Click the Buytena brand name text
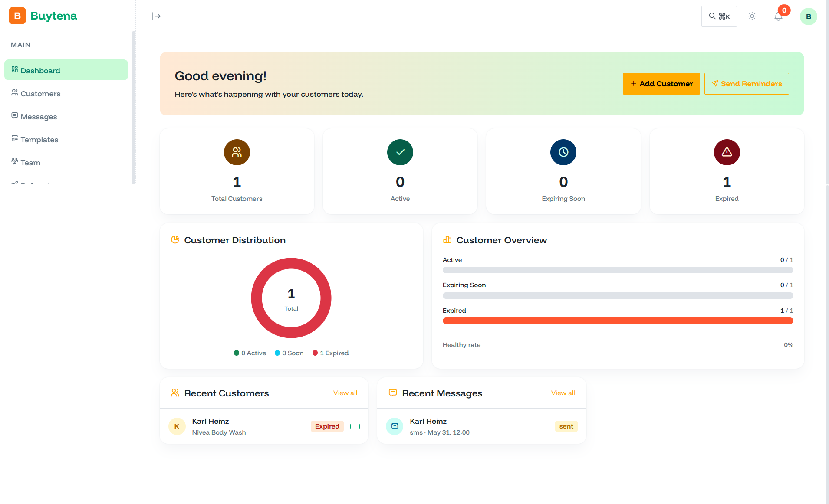Screen dimensions: 829x504 (53, 16)
